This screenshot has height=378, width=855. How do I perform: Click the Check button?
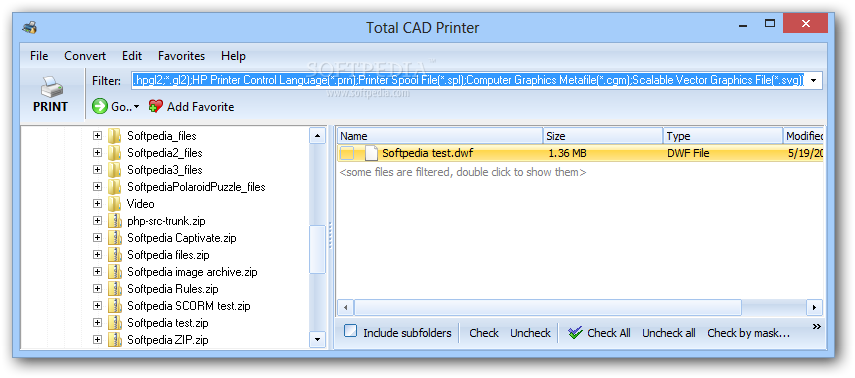click(484, 333)
